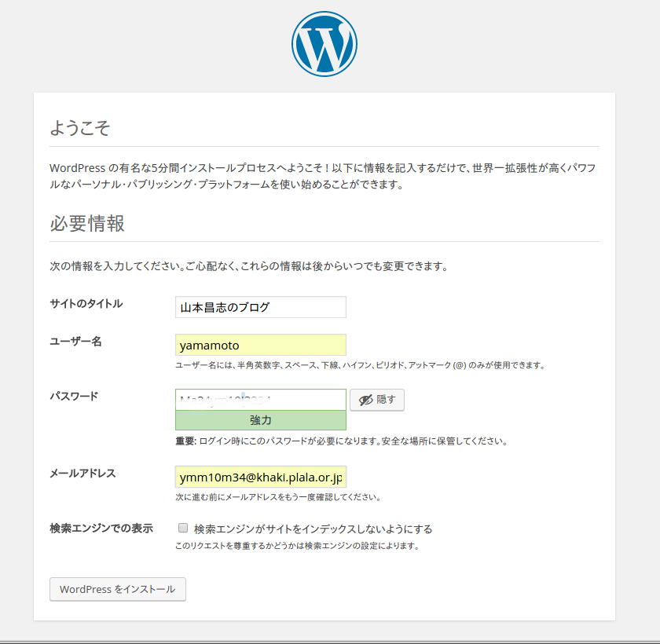The height and width of the screenshot is (644, 660).
Task: Click the パスワード label
Action: pos(74,397)
